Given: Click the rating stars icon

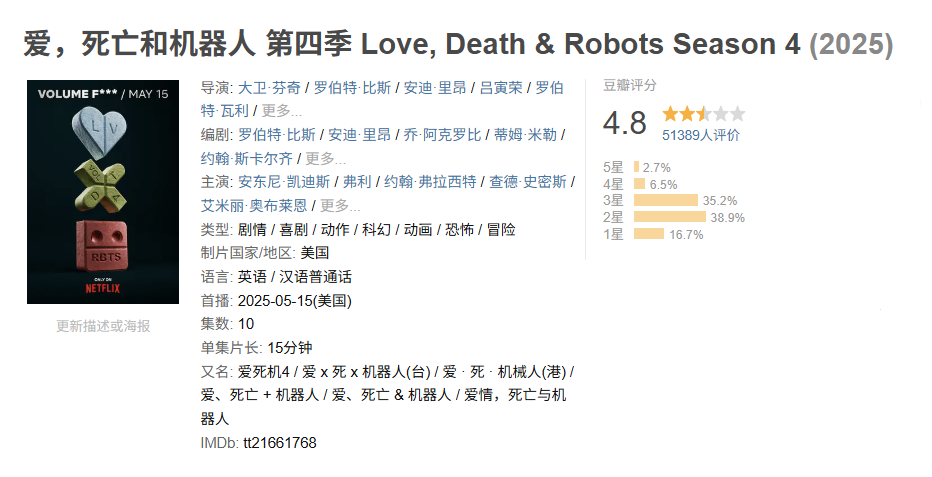Looking at the screenshot, I should tap(703, 114).
